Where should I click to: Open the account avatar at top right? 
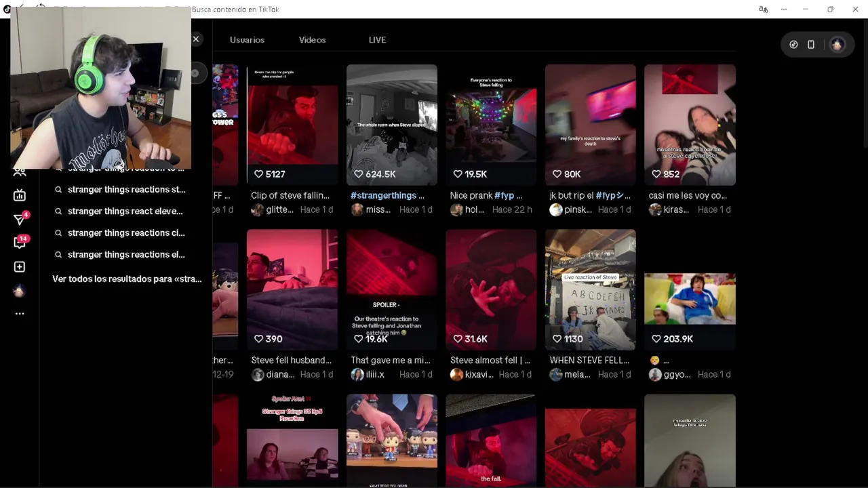[x=837, y=45]
